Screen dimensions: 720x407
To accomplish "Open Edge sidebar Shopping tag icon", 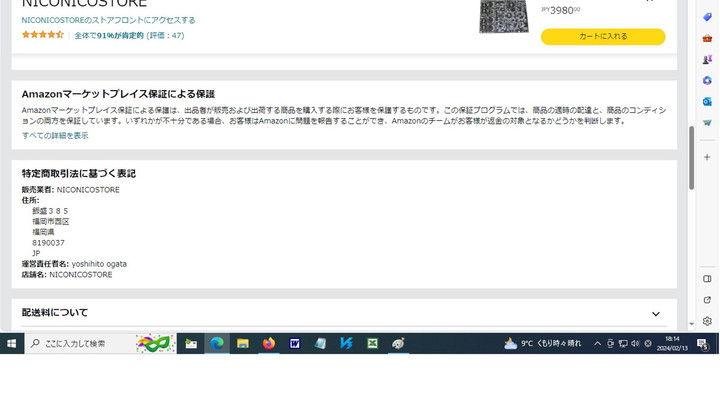I will pos(707,17).
